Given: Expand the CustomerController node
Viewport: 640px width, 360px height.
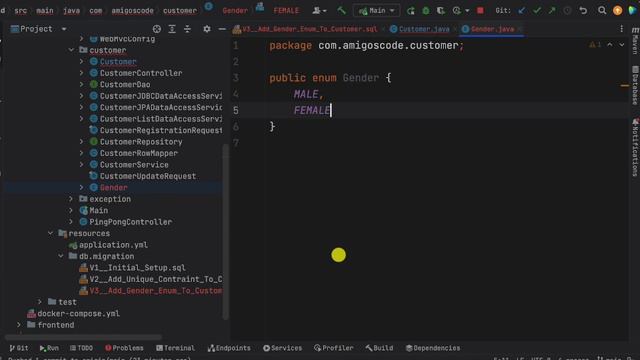Looking at the screenshot, I should [82, 73].
